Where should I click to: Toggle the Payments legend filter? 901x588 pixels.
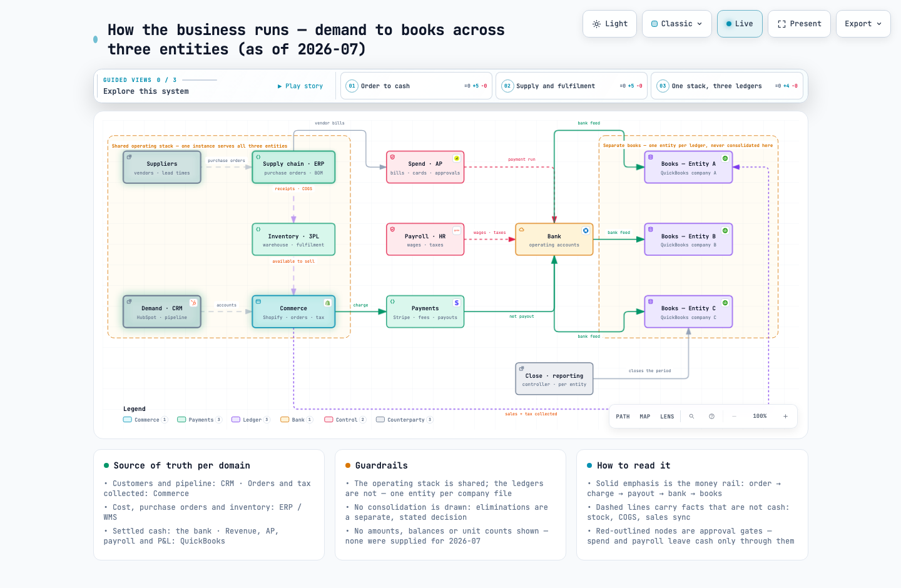pos(200,420)
